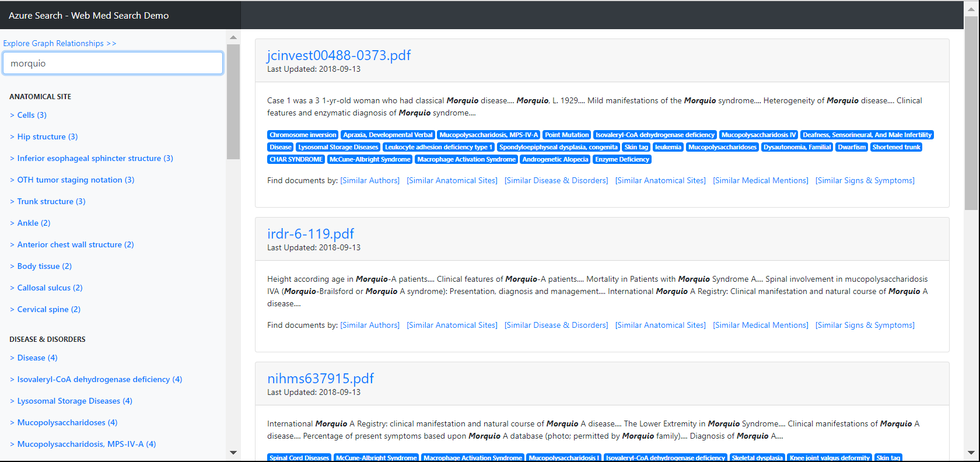The image size is (980, 462).
Task: Click Mucopolysaccharidosis IV tag
Action: [x=758, y=135]
